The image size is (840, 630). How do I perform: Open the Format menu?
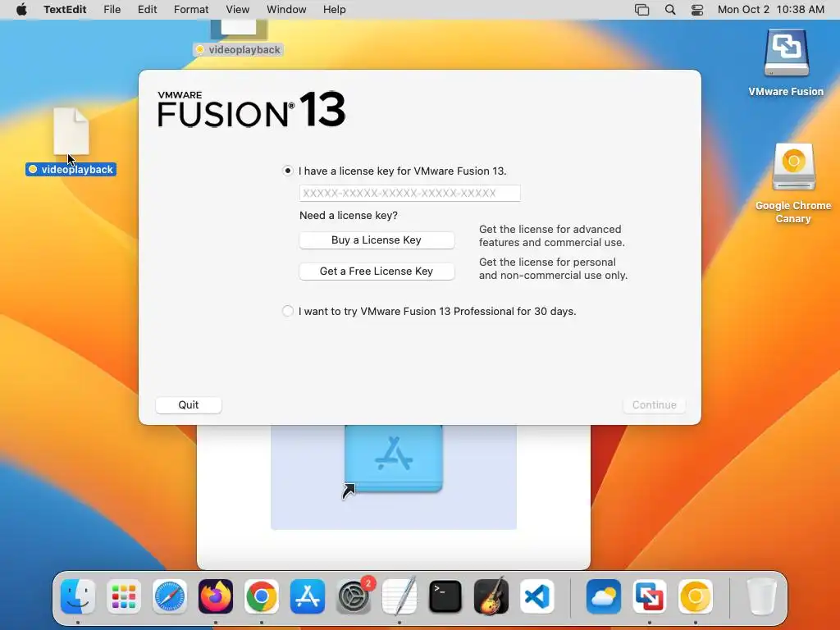191,10
